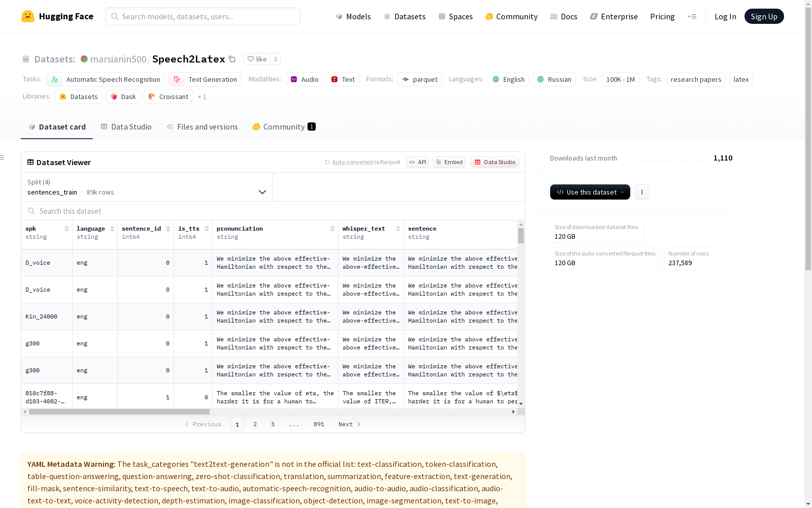Jump to page 891 of the dataset
Screen dimensions: 812x508
(x=319, y=424)
